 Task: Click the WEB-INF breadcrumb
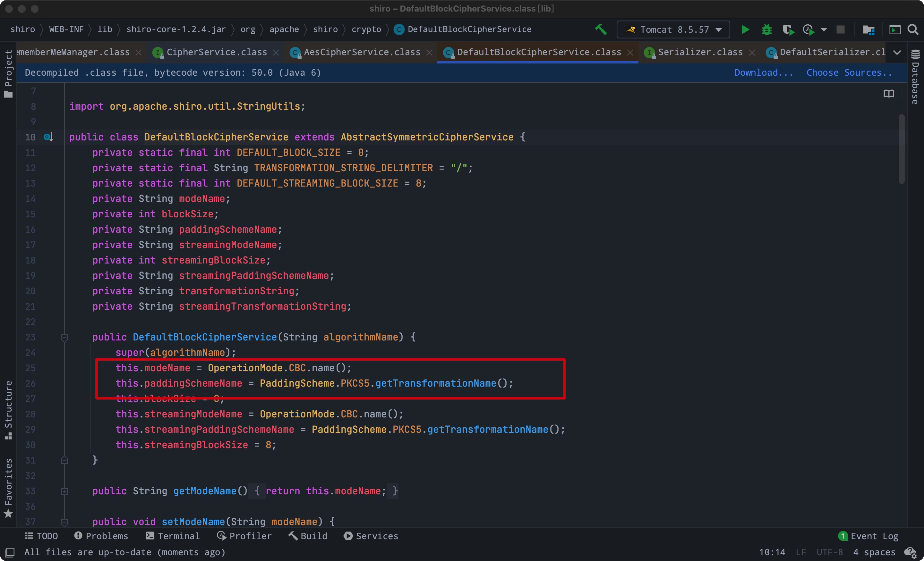(66, 29)
